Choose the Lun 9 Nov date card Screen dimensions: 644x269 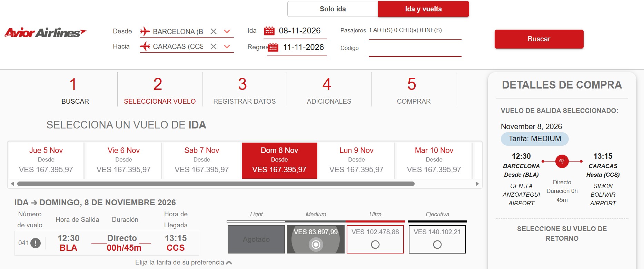pos(356,161)
